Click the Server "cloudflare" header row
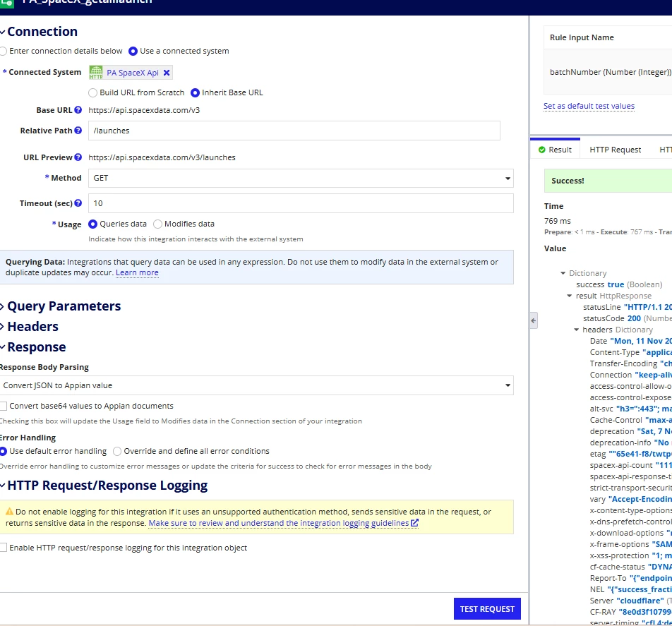672x626 pixels. pyautogui.click(x=631, y=601)
